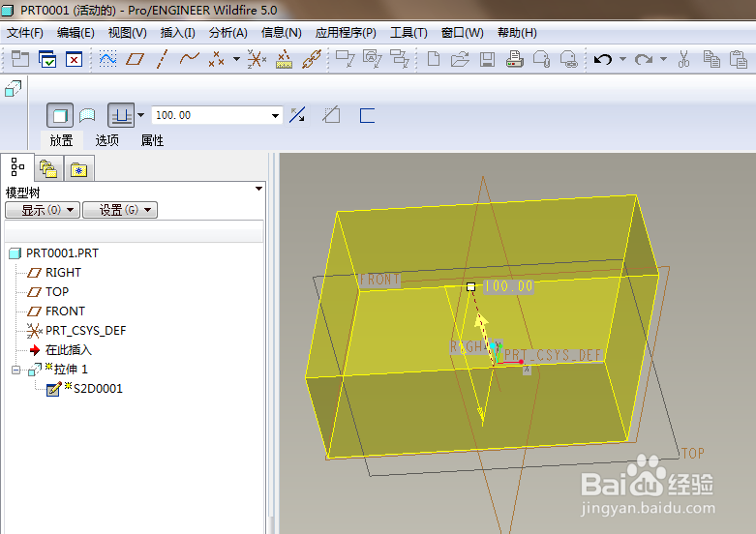Open the 显示(O) dropdown button
756x534 pixels.
click(x=43, y=210)
